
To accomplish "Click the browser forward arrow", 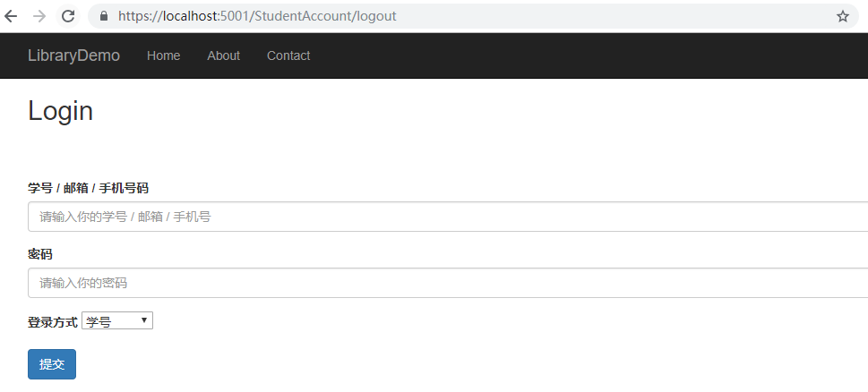I will coord(39,16).
